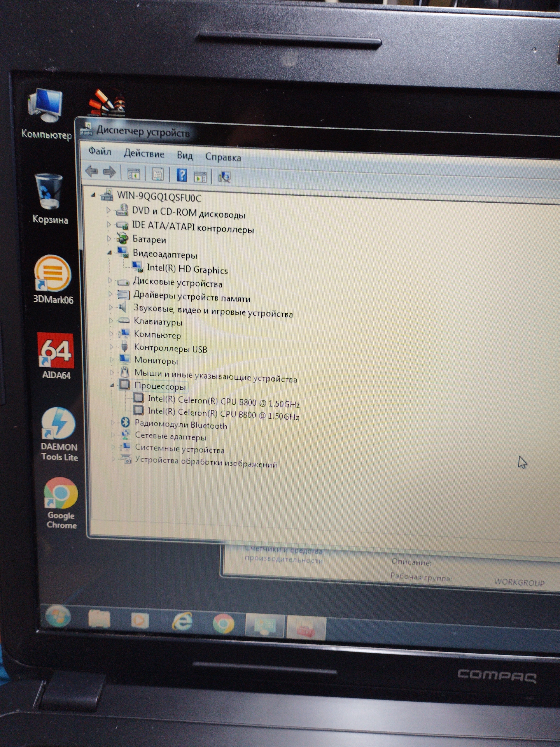The height and width of the screenshot is (747, 560).
Task: Click the blue Help question mark icon
Action: click(182, 175)
